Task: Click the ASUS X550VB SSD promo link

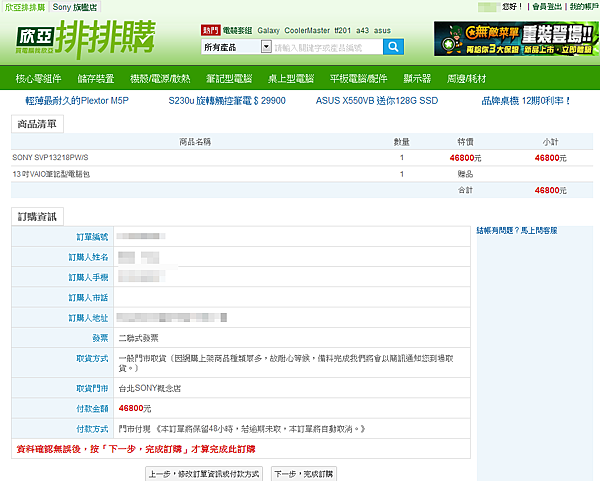Action: 377,101
